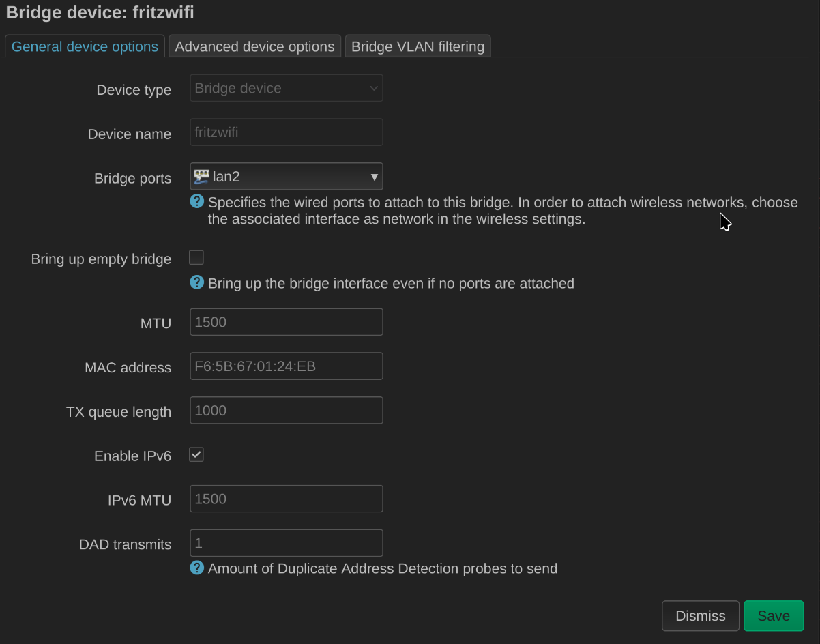Viewport: 820px width, 644px height.
Task: Enable the Bring up empty bridge checkbox
Action: 196,257
